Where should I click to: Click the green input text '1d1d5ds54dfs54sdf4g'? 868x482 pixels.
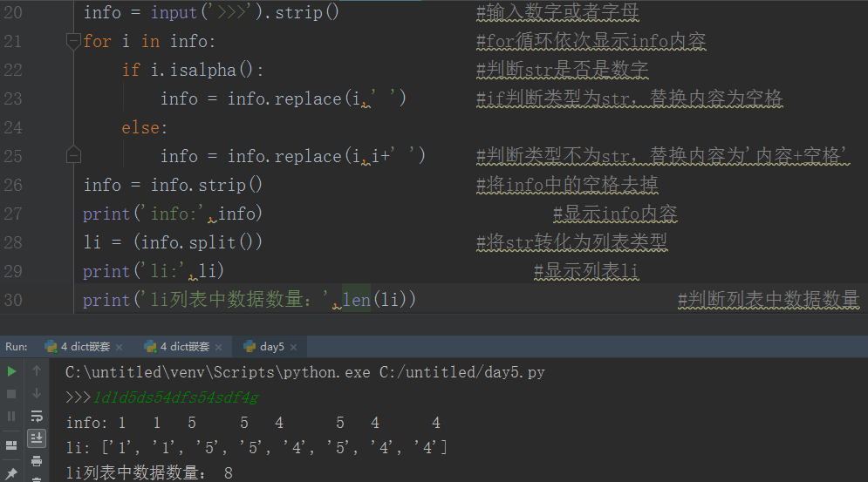coord(175,397)
